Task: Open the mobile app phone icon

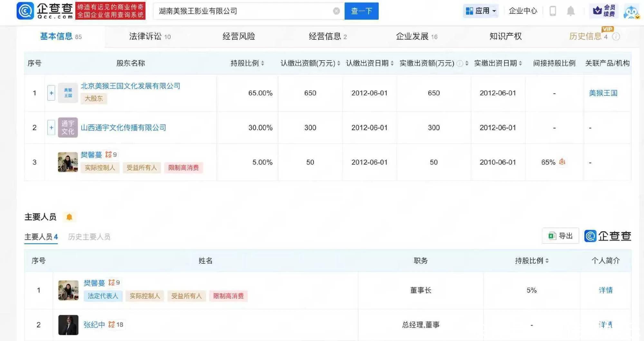Action: click(x=553, y=11)
